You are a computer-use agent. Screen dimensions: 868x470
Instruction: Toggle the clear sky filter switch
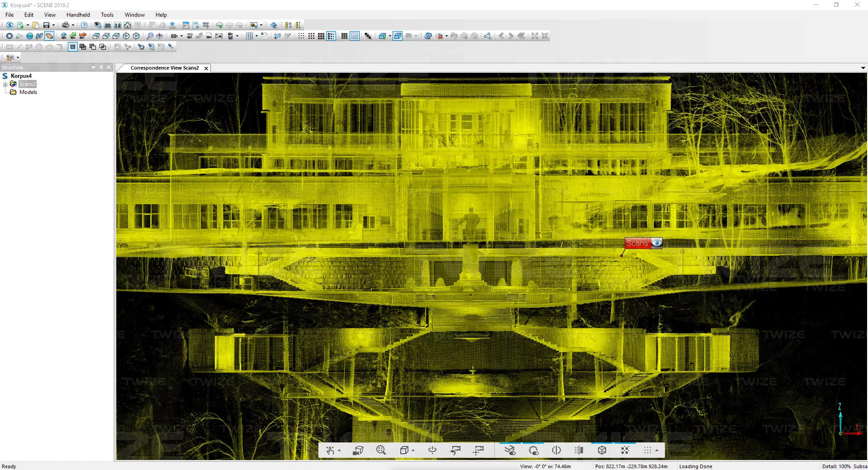pos(510,450)
